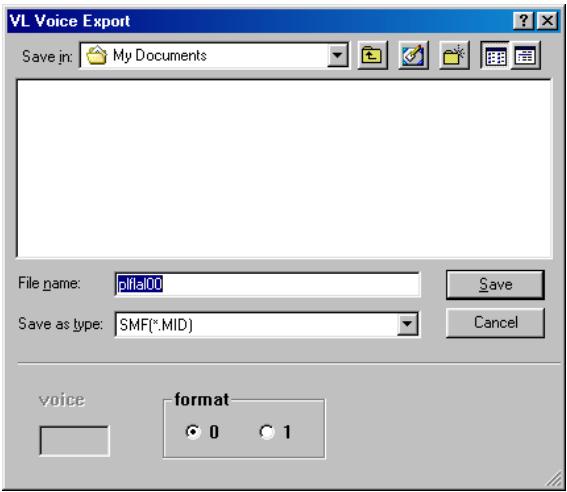The width and height of the screenshot is (567, 492).
Task: Go up one folder level icon
Action: click(x=372, y=55)
